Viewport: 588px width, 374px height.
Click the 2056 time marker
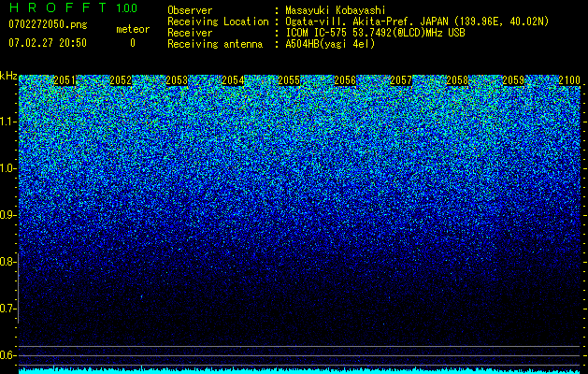tap(345, 80)
